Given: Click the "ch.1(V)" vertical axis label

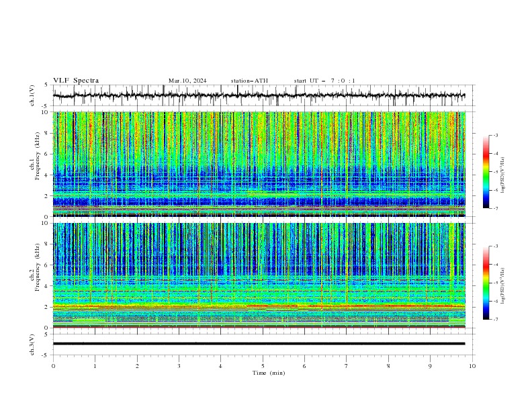Looking at the screenshot, I should pyautogui.click(x=32, y=95).
